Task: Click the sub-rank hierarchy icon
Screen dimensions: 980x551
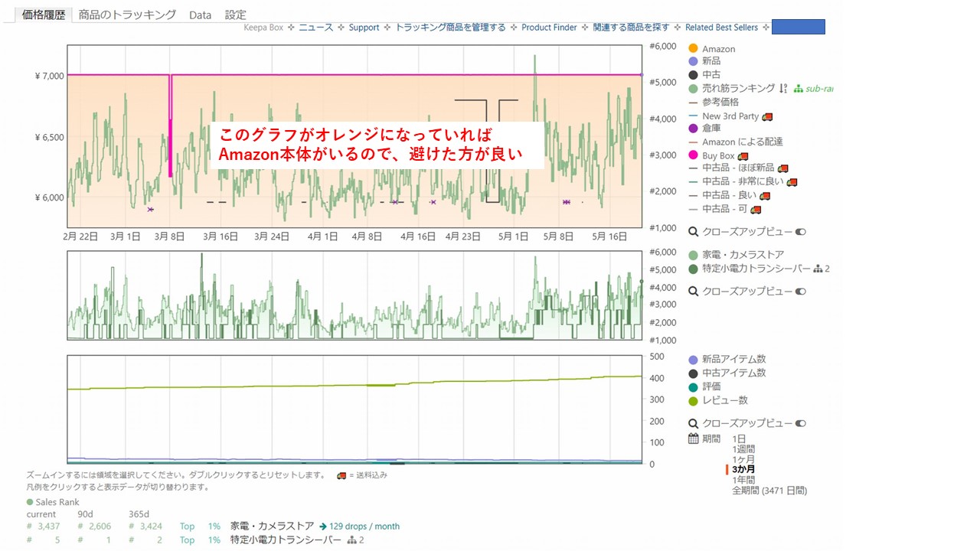Action: point(799,89)
